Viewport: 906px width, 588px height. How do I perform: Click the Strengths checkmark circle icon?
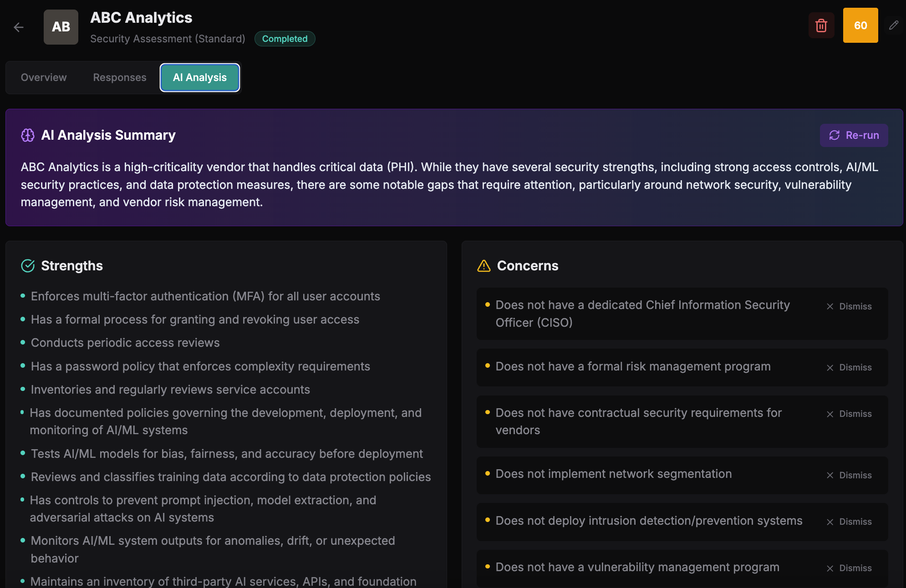coord(28,266)
